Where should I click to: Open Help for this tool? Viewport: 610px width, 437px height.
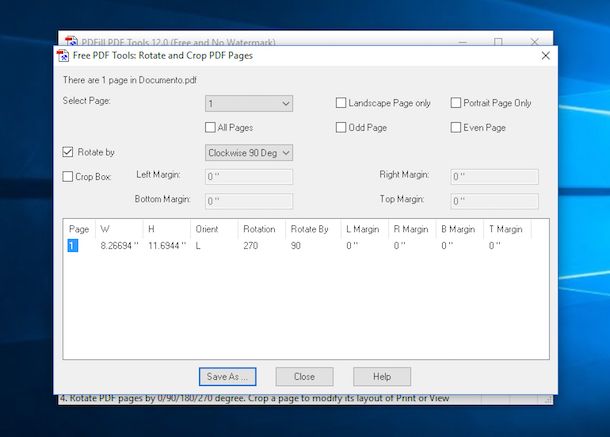pos(382,377)
